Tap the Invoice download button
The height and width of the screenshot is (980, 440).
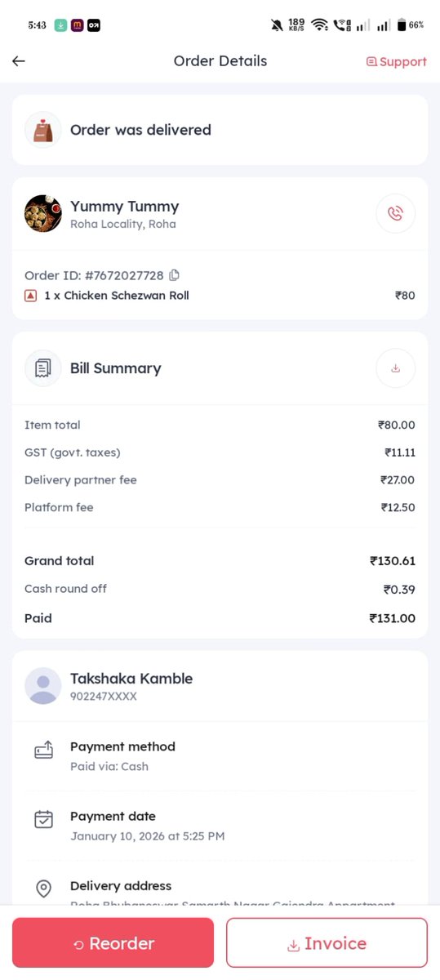tap(327, 942)
